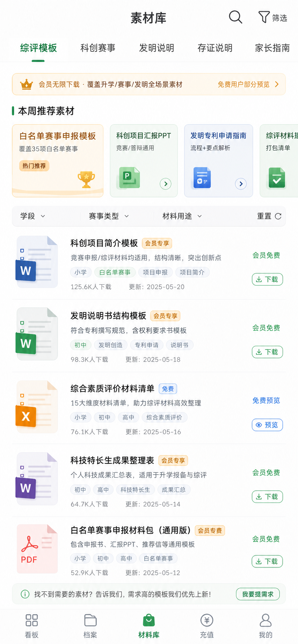Tap blue document icon on 发明专利申请指南 card

[x=202, y=178]
